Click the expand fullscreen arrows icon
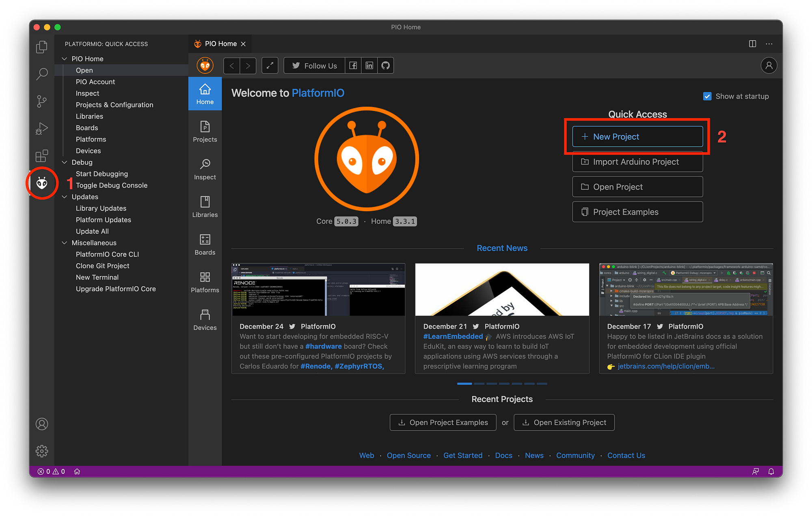812x516 pixels. [270, 66]
